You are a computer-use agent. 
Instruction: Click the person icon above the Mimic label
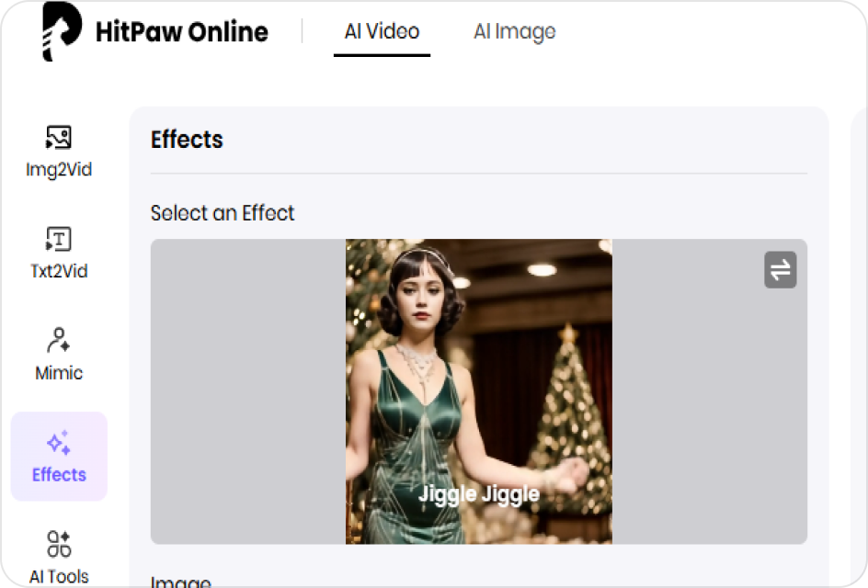[59, 340]
